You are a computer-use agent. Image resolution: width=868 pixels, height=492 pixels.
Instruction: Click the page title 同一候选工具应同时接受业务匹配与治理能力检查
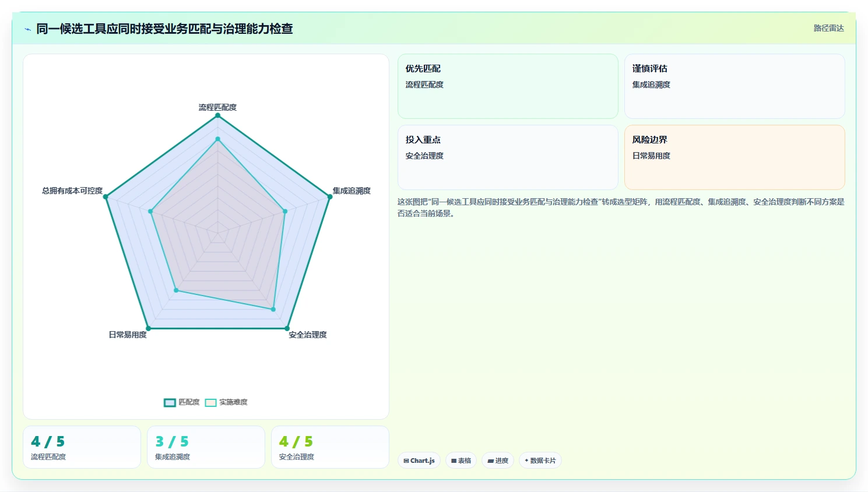click(x=164, y=29)
